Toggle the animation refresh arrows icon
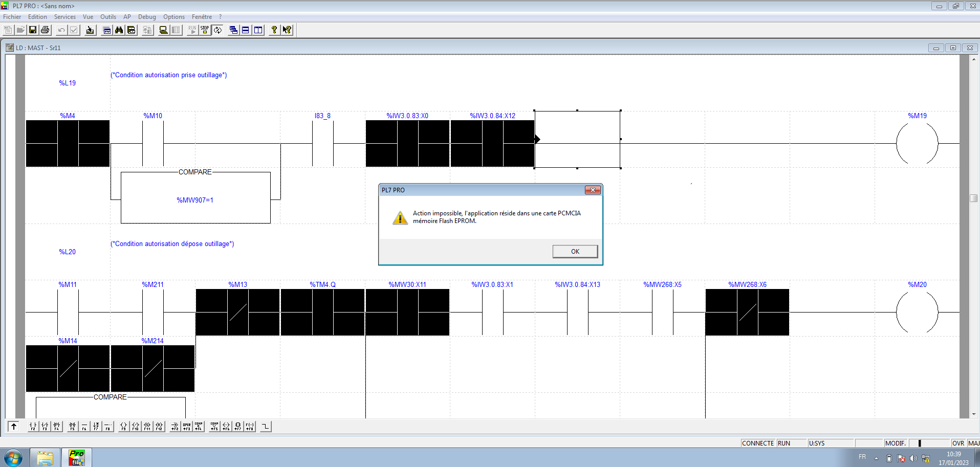980x467 pixels. [x=217, y=30]
